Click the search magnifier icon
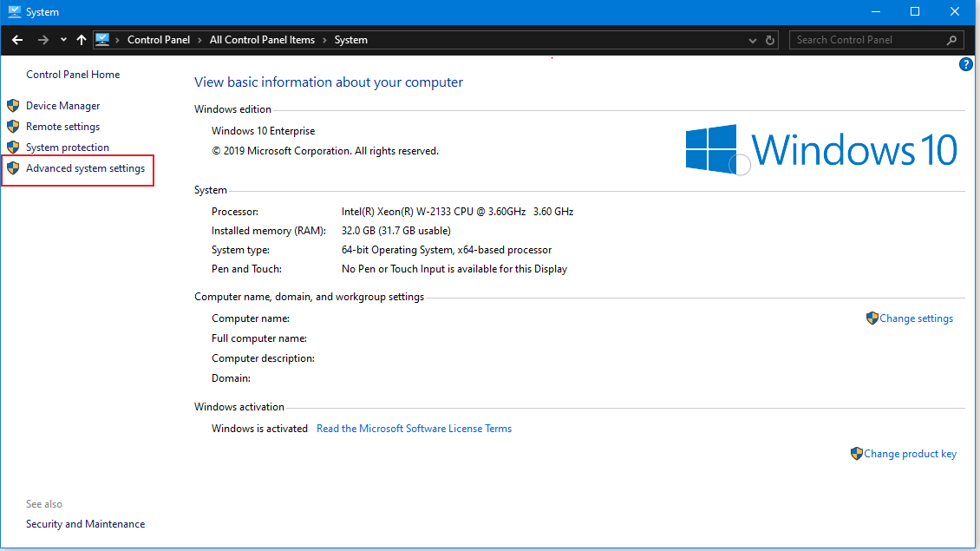Screen dimensions: 980x551 [951, 40]
